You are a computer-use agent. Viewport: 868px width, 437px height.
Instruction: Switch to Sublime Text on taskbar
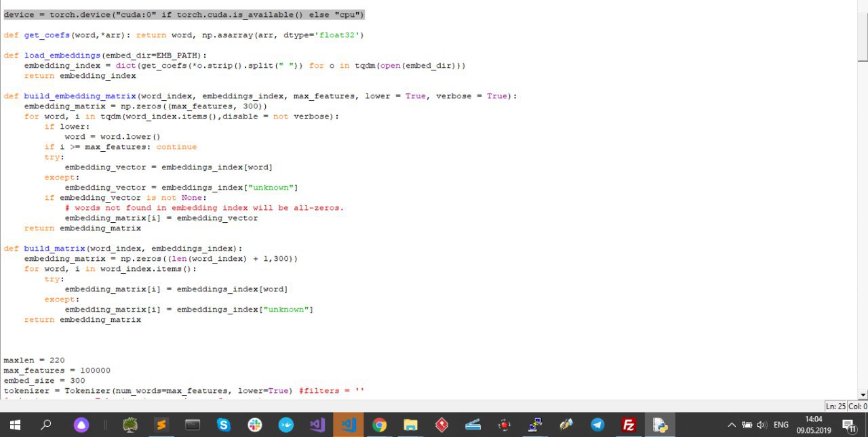(161, 425)
